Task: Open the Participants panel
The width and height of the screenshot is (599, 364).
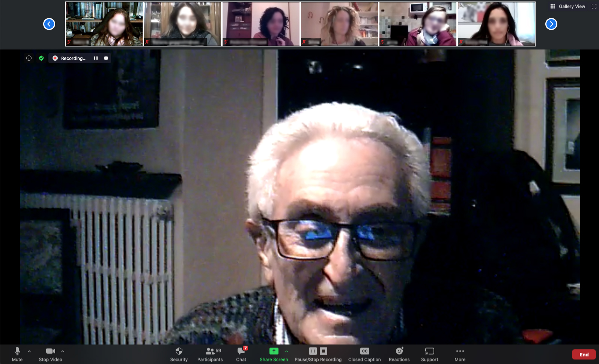Action: (x=210, y=354)
